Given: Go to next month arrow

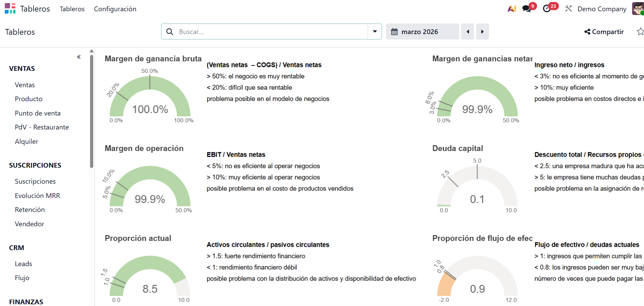Looking at the screenshot, I should (482, 32).
